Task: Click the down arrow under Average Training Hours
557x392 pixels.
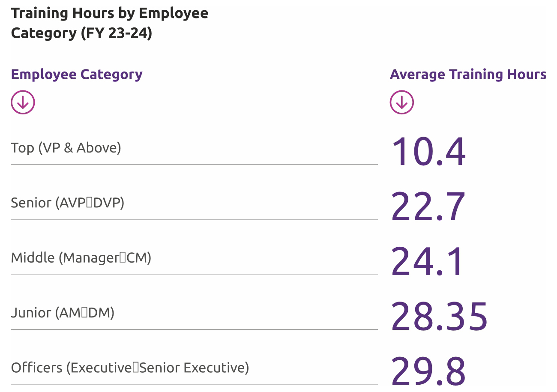Action: coord(401,102)
